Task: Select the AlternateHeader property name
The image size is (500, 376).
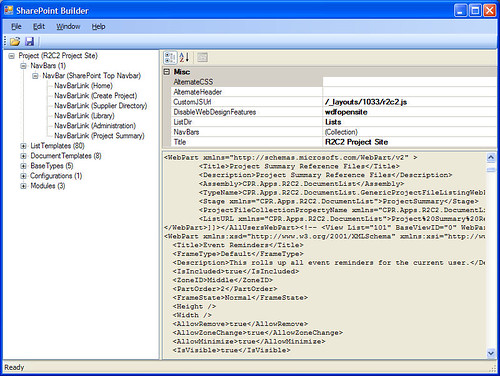Action: click(x=197, y=92)
